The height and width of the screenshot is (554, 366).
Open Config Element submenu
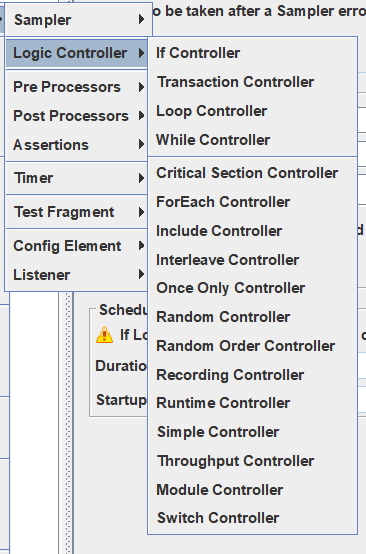[77, 246]
